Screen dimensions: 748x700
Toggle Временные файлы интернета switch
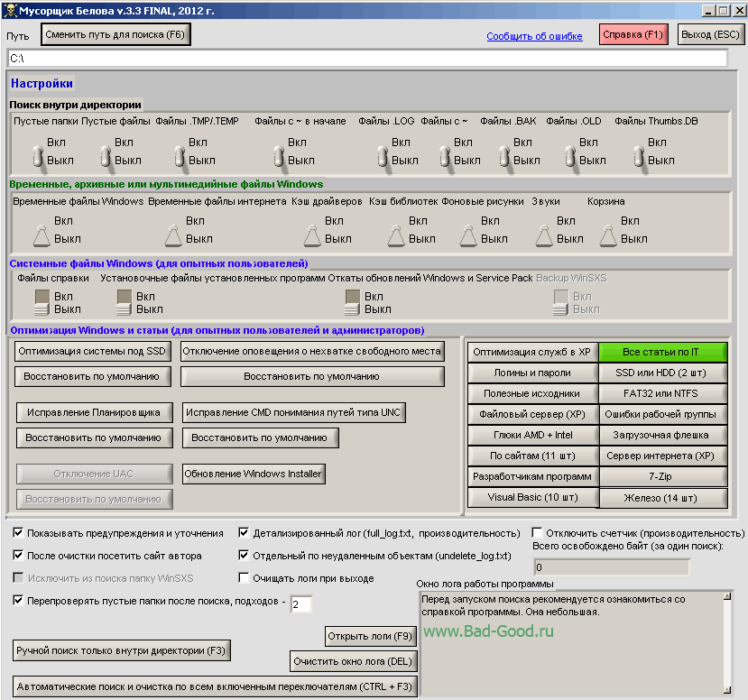click(x=173, y=236)
